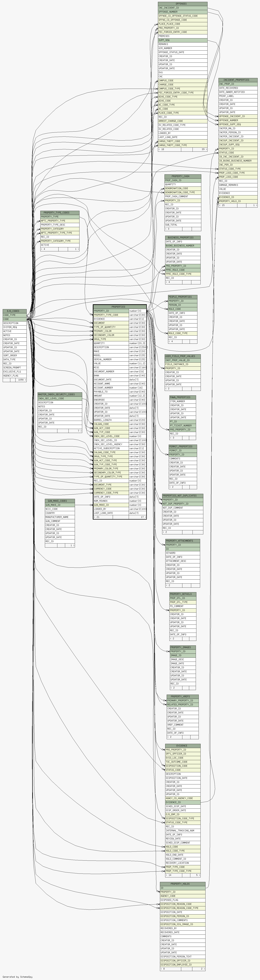The width and height of the screenshot is (260, 980).
Task: Select PAYABLE_TO row in PROPERTIES table
Action: (120, 392)
